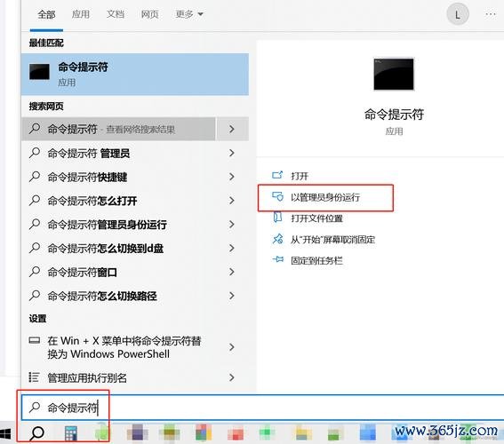
Task: Expand arrow next to 命令提示符怎么打开
Action: pos(232,201)
